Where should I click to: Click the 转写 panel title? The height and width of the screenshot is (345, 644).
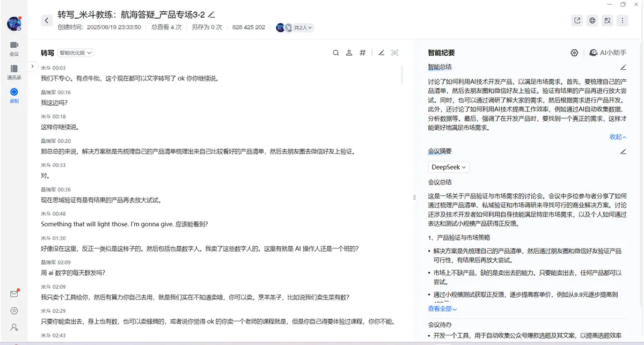(x=48, y=53)
